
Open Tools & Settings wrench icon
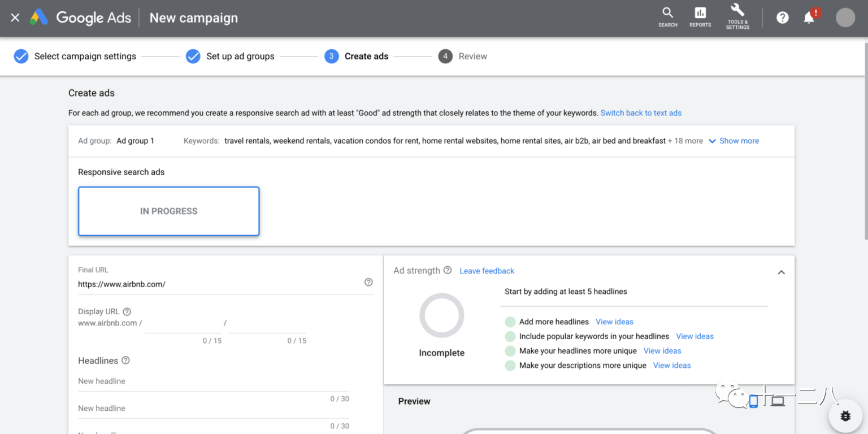(737, 16)
